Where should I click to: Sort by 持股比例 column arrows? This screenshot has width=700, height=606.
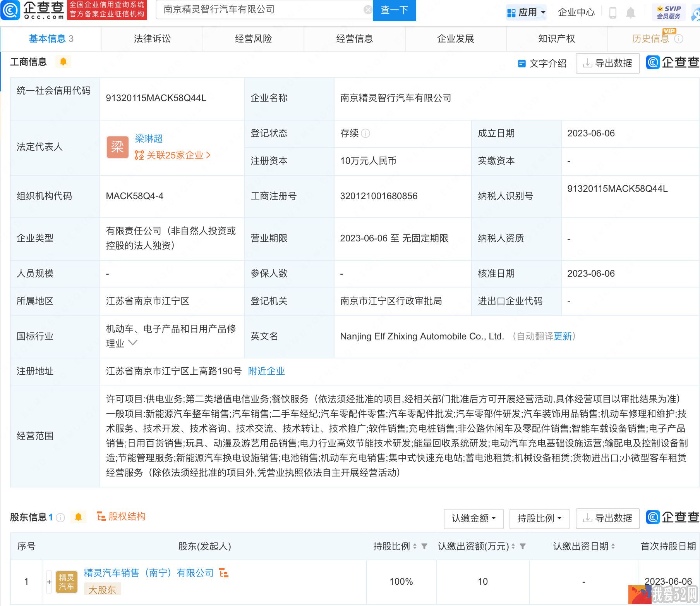[415, 546]
